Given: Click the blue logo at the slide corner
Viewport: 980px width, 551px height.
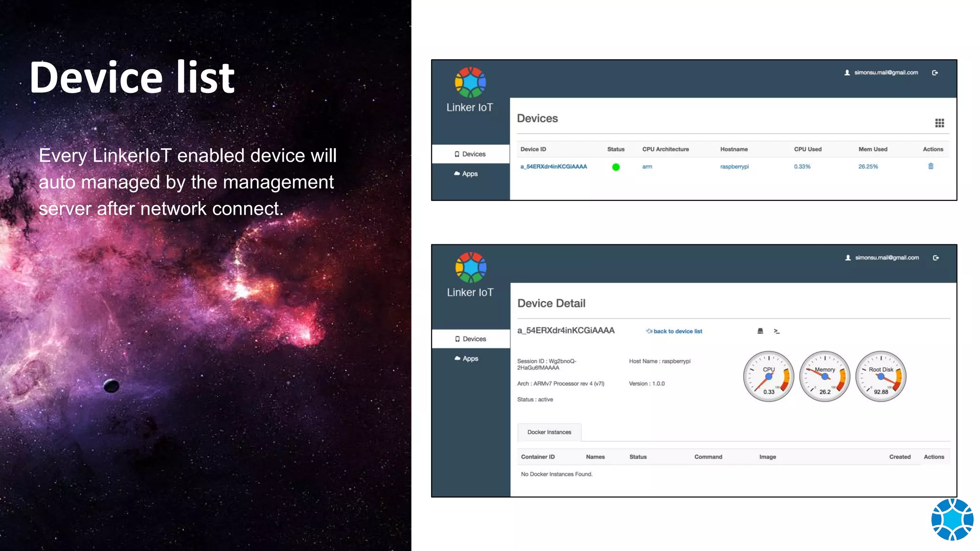Looking at the screenshot, I should click(x=952, y=520).
